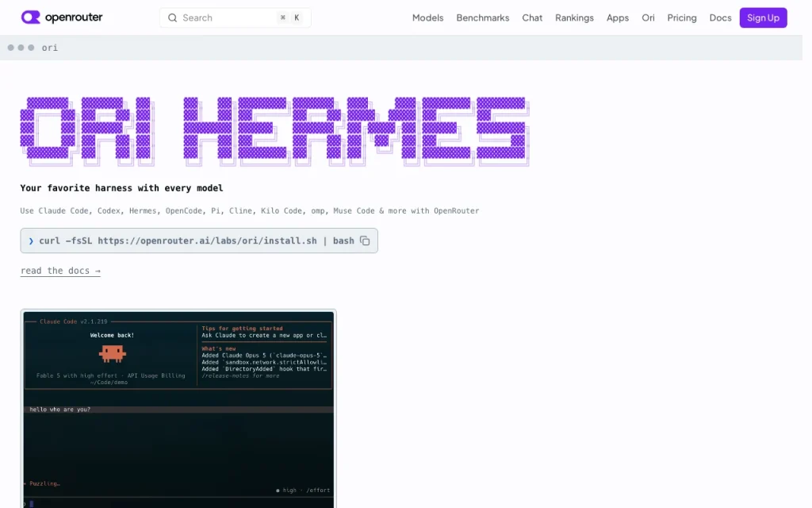Open the Models page
812x508 pixels.
click(427, 17)
